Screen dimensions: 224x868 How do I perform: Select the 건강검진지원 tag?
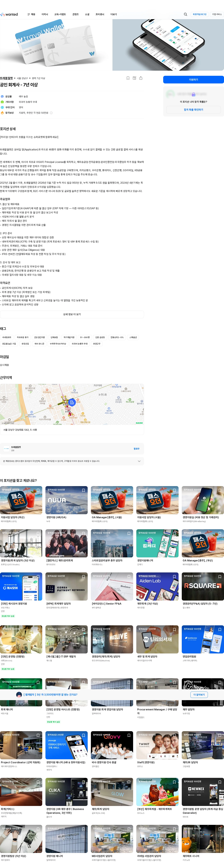point(40,337)
